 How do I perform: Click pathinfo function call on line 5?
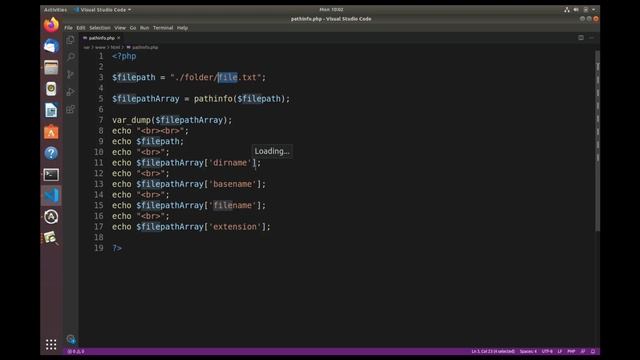[213, 99]
